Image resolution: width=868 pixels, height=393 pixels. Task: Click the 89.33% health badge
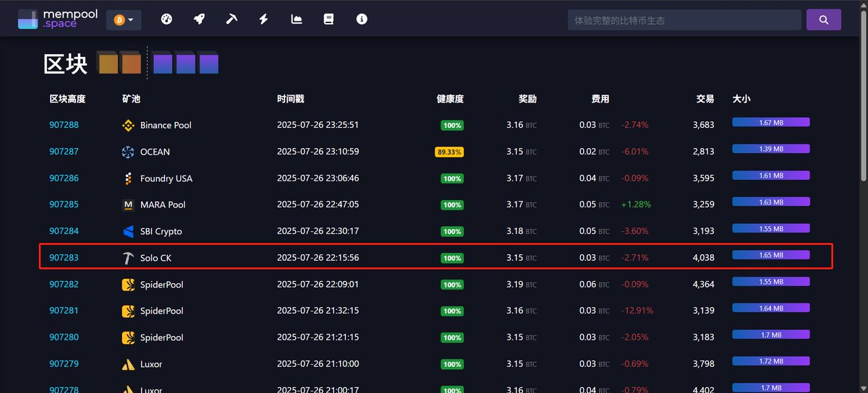pos(449,152)
